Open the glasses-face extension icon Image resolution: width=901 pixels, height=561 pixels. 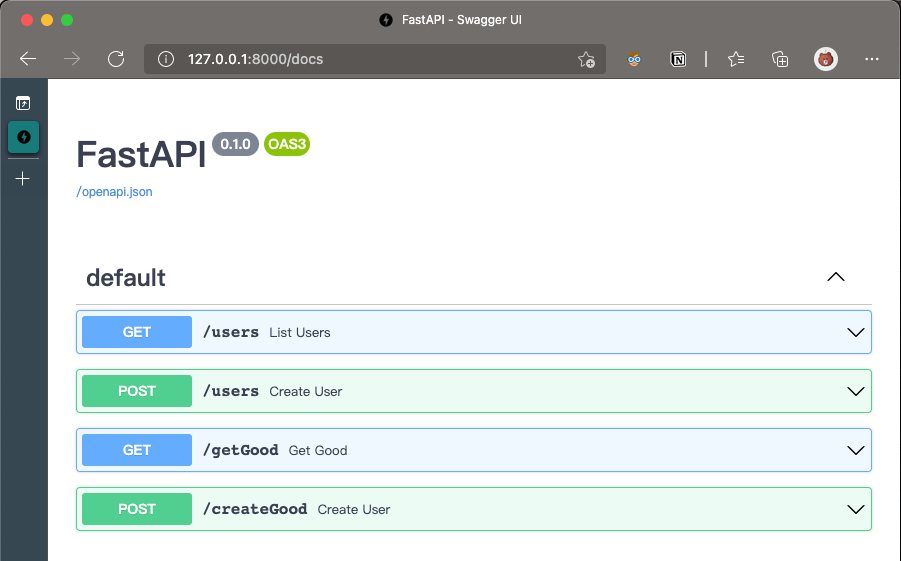[634, 59]
